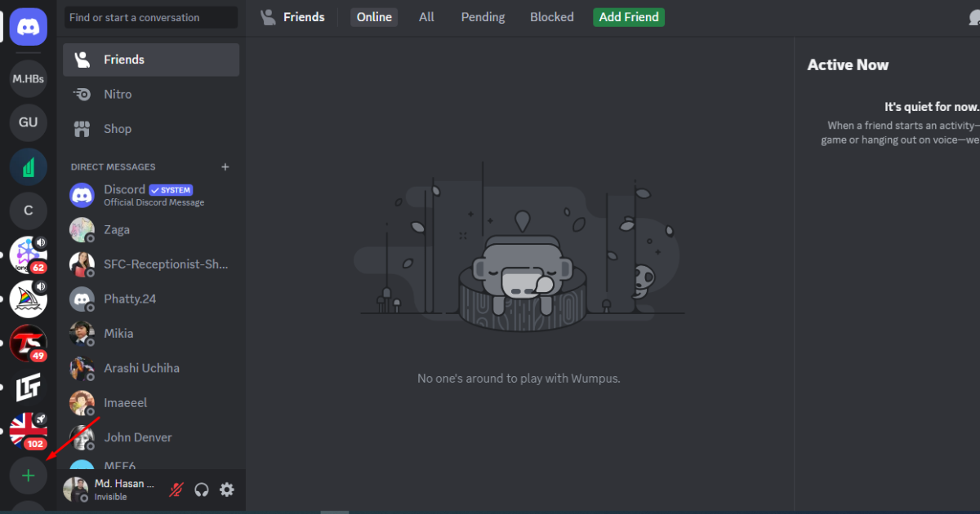Image resolution: width=980 pixels, height=514 pixels.
Task: Unmute the microphone icon
Action: [176, 490]
